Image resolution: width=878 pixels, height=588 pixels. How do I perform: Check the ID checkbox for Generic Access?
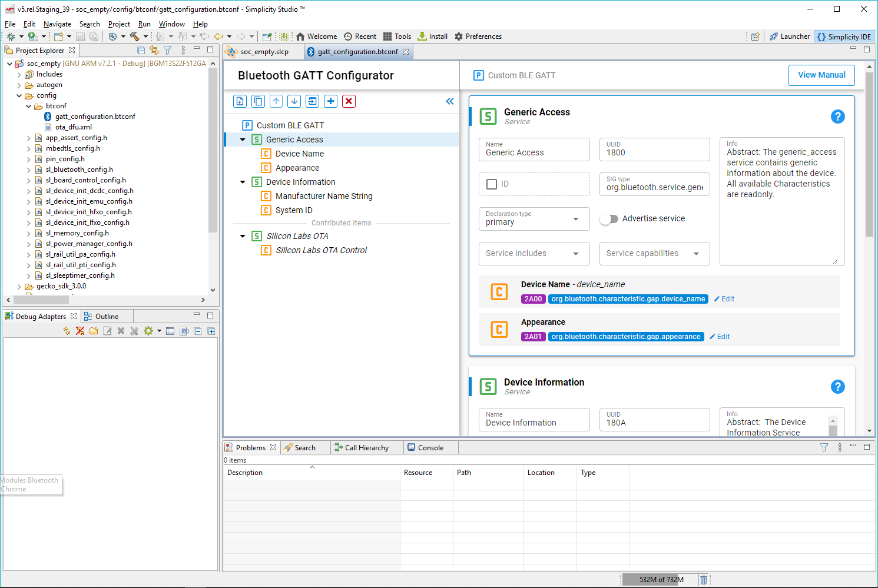492,184
